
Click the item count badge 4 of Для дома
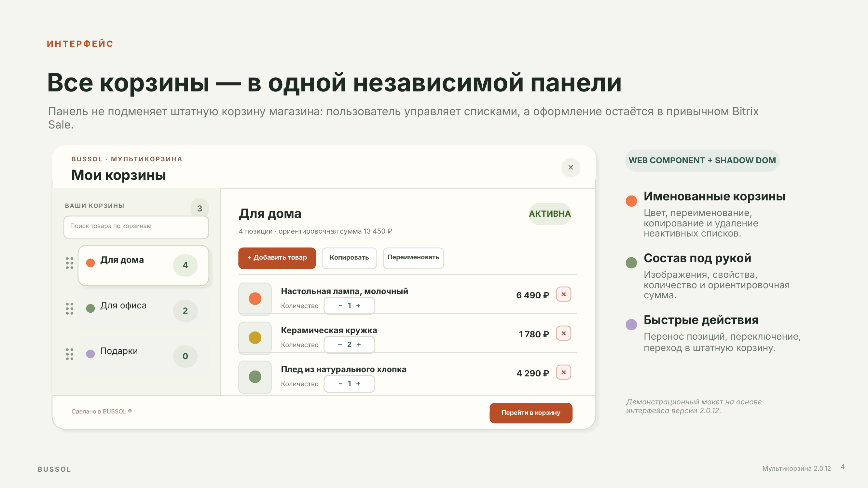(185, 265)
